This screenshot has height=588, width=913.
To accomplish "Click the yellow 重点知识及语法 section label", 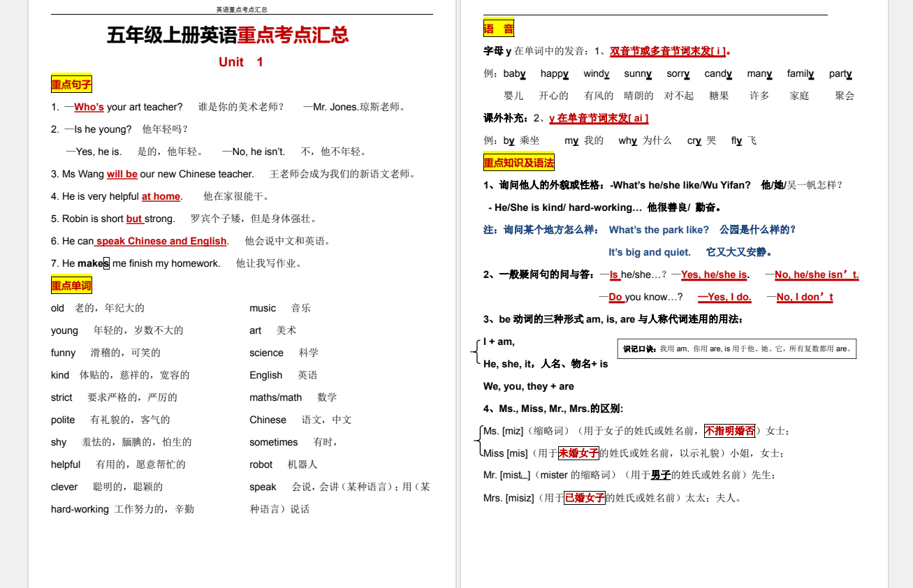I will (x=518, y=163).
